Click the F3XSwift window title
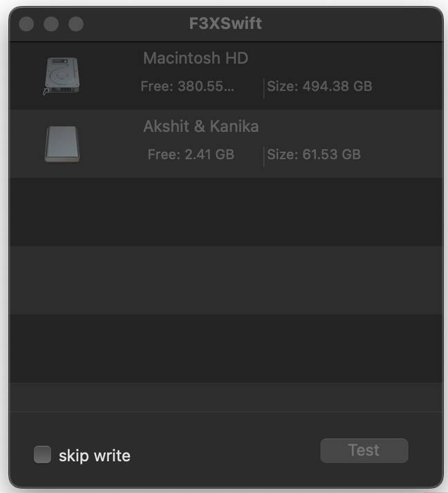 [225, 24]
